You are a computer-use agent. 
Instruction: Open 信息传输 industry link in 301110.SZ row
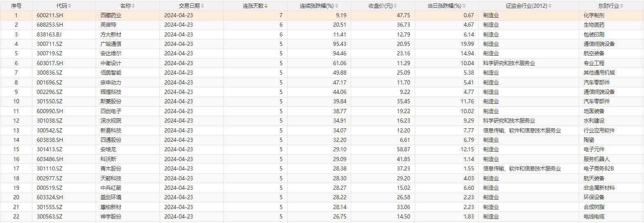click(x=522, y=168)
